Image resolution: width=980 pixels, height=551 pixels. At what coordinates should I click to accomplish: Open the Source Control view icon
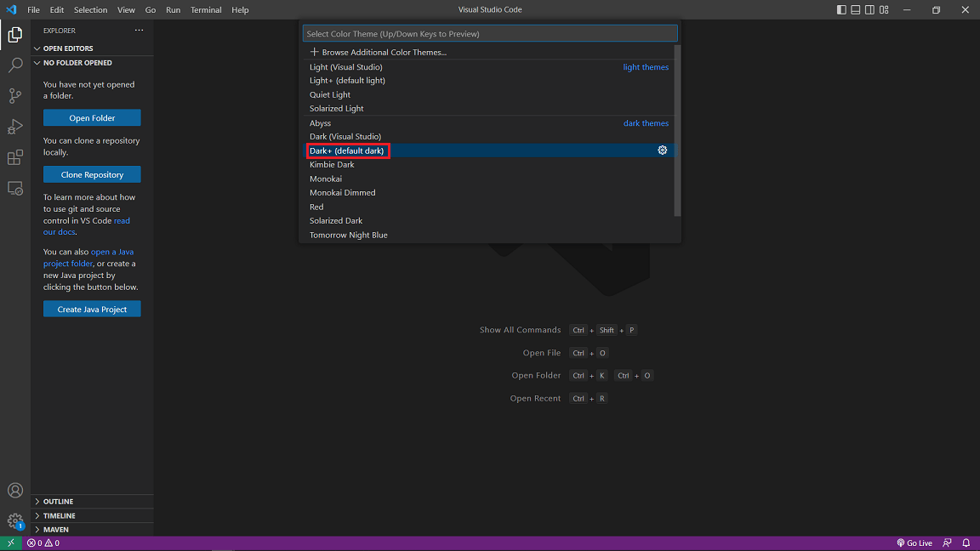(15, 95)
